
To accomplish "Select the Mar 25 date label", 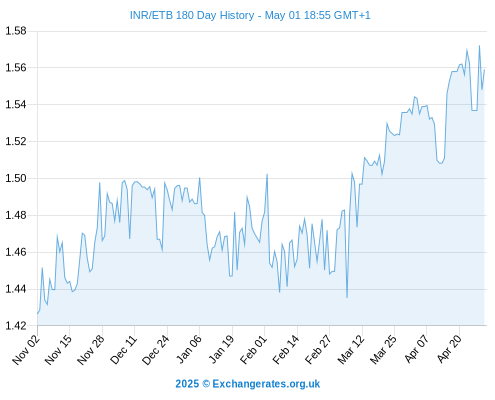I will pyautogui.click(x=383, y=350).
